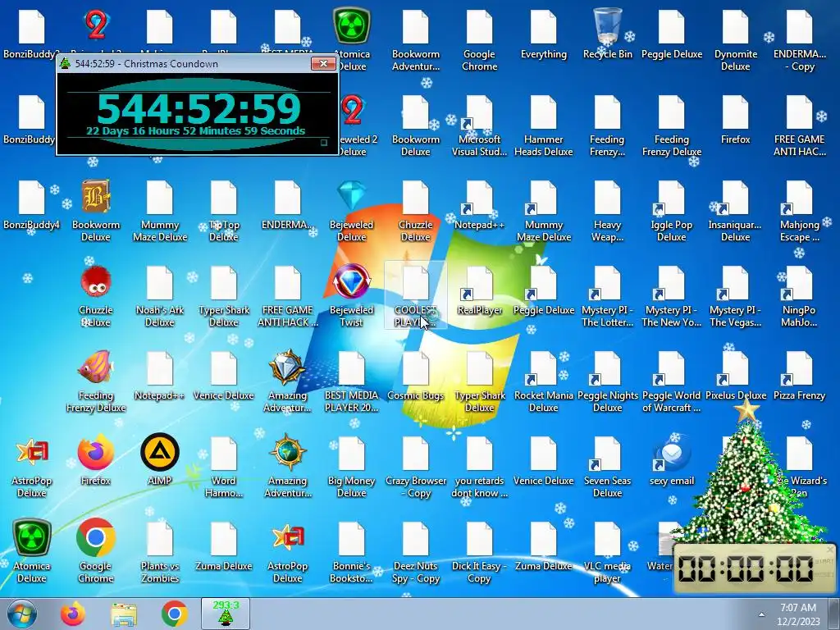Show hidden system tray icons
This screenshot has height=630, width=840.
[761, 614]
